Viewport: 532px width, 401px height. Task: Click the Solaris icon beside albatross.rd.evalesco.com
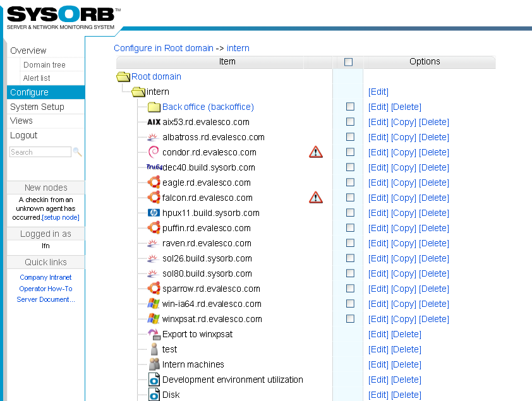(153, 137)
